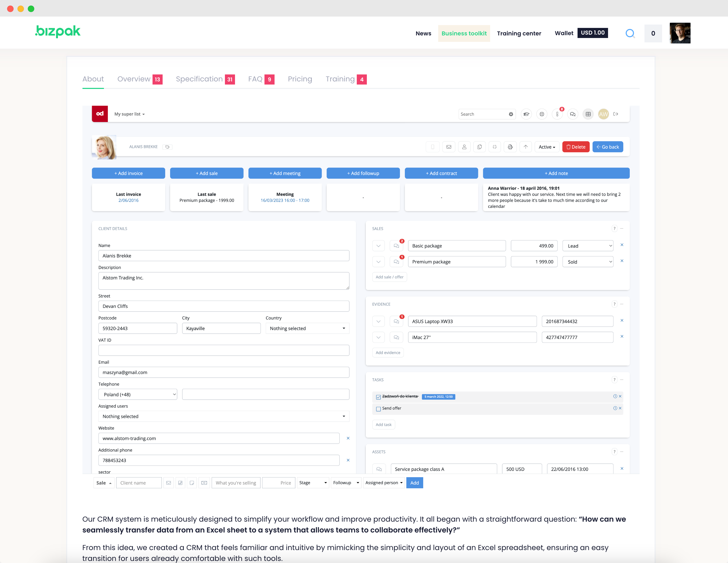Image resolution: width=728 pixels, height=563 pixels.
Task: Click the envelope email icon by Alanis Brekke
Action: 449,147
